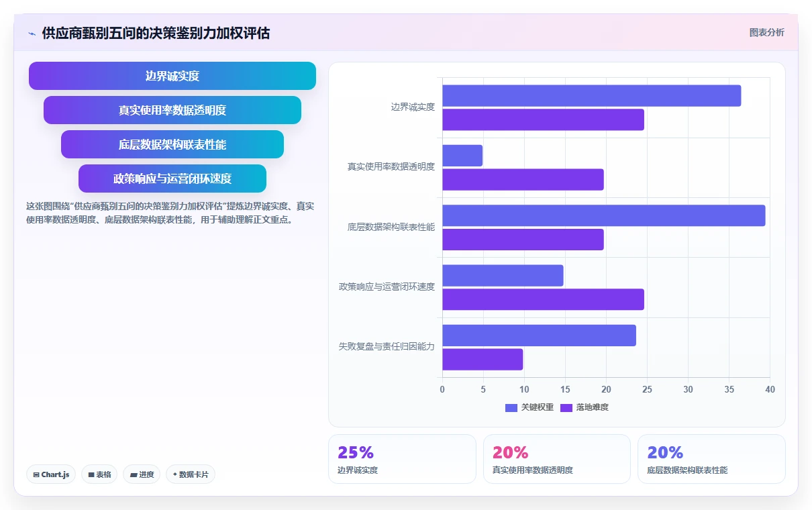Click the 数据卡片 tag chip
Image resolution: width=812 pixels, height=510 pixels.
[191, 474]
